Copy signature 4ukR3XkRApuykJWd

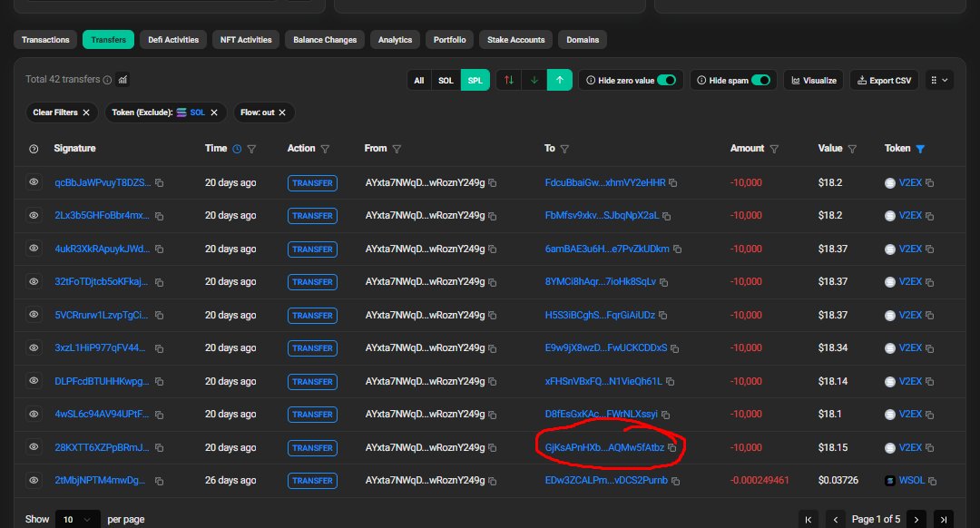coord(160,249)
